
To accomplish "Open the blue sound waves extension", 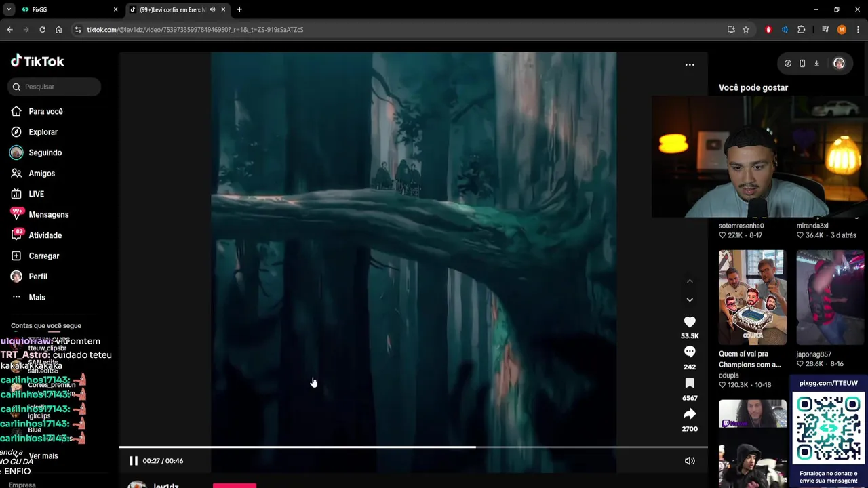I will 785,30.
